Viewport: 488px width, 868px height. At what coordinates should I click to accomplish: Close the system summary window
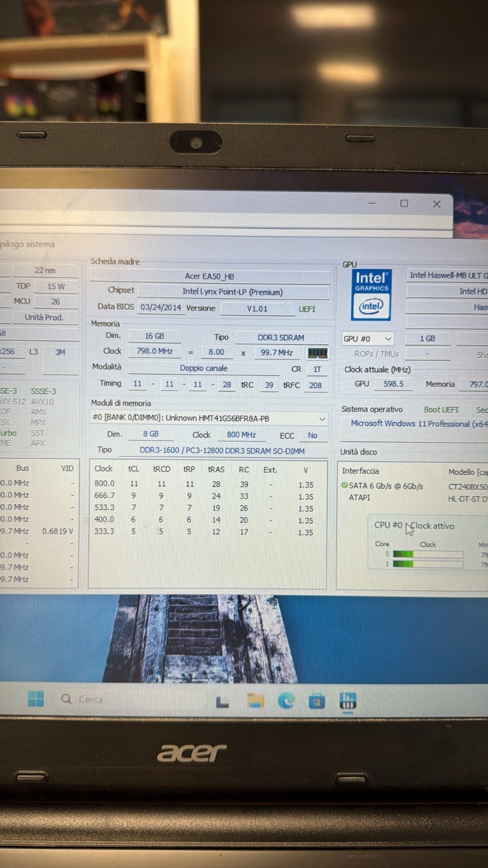click(436, 204)
